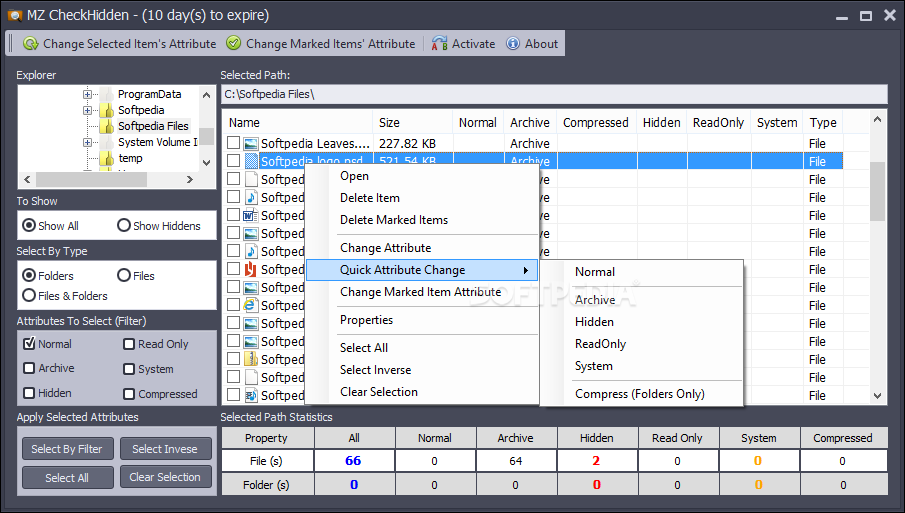
Task: Click Explorer tree scroll up arrow
Action: pos(207,95)
